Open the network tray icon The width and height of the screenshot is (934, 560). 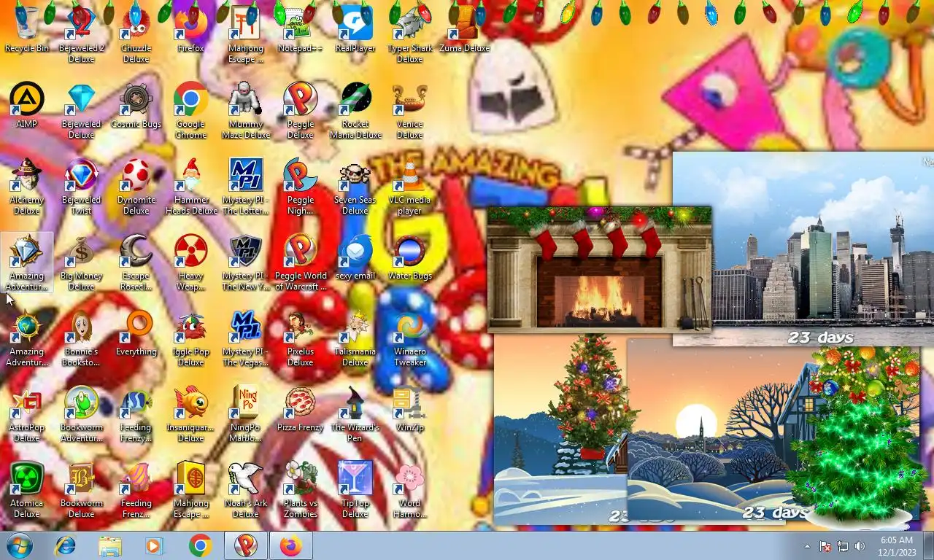(843, 546)
